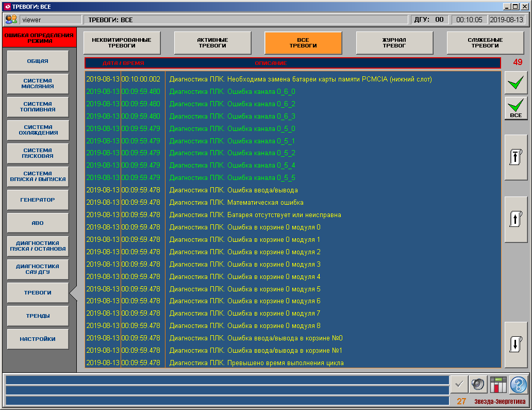The image size is (532, 410).
Task: Open СИСТЕМА ОХЛАЖДЕНИЯ screen
Action: pos(38,130)
